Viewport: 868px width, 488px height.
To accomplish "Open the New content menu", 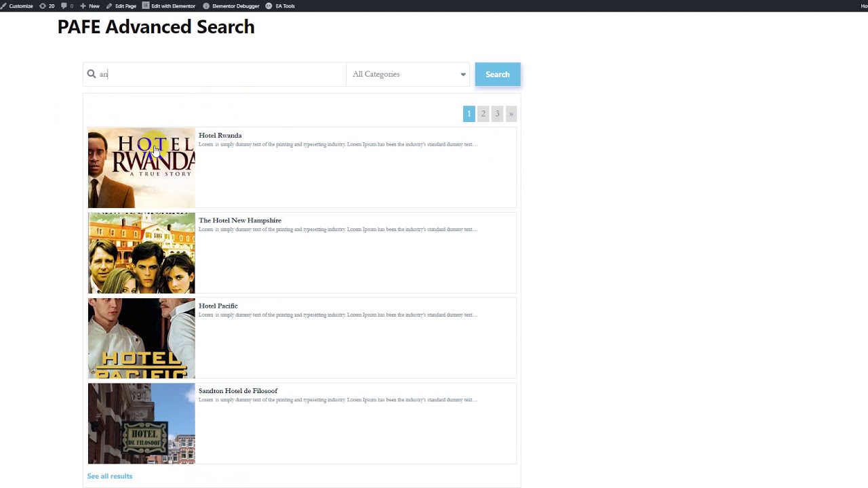I will click(x=90, y=6).
